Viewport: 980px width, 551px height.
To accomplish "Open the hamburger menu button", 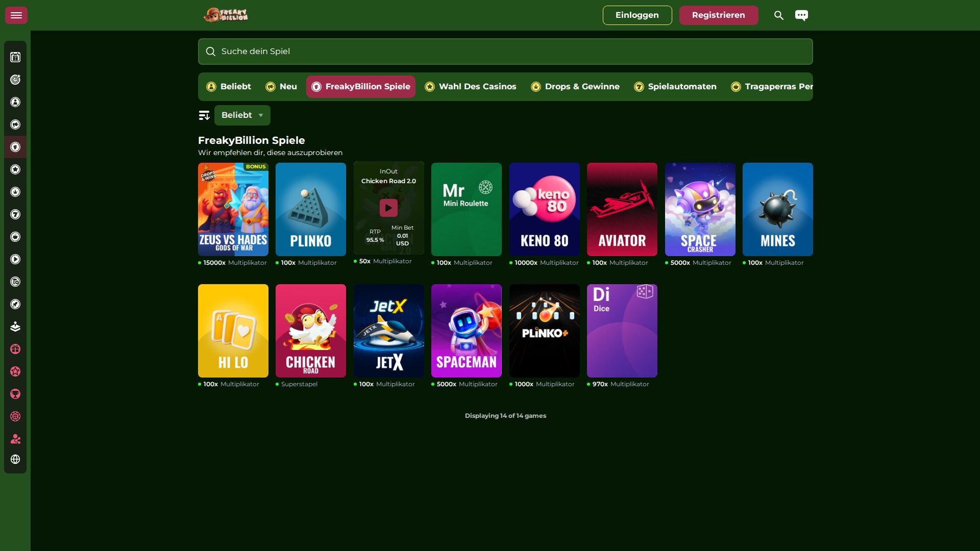I will (x=16, y=15).
